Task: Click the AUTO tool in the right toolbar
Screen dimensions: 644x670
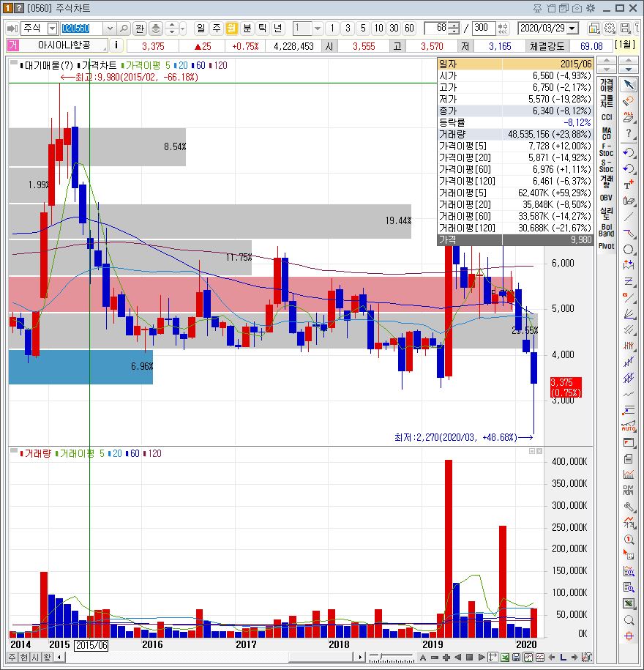Action: (x=627, y=423)
